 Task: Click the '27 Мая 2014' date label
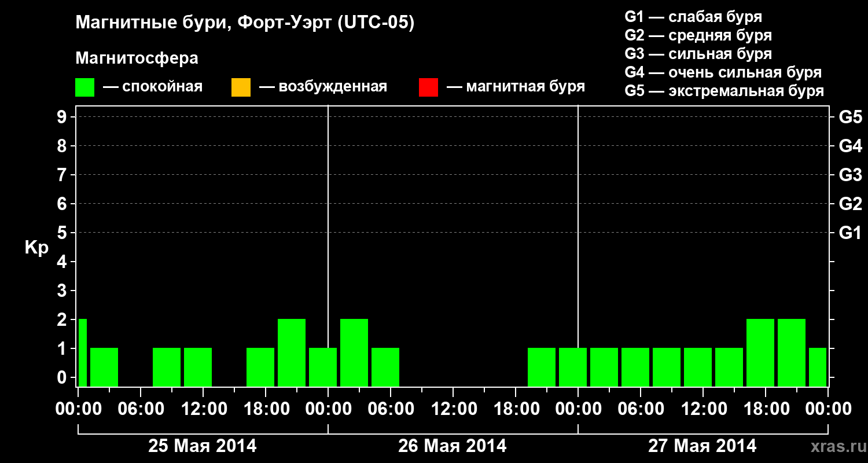click(702, 446)
